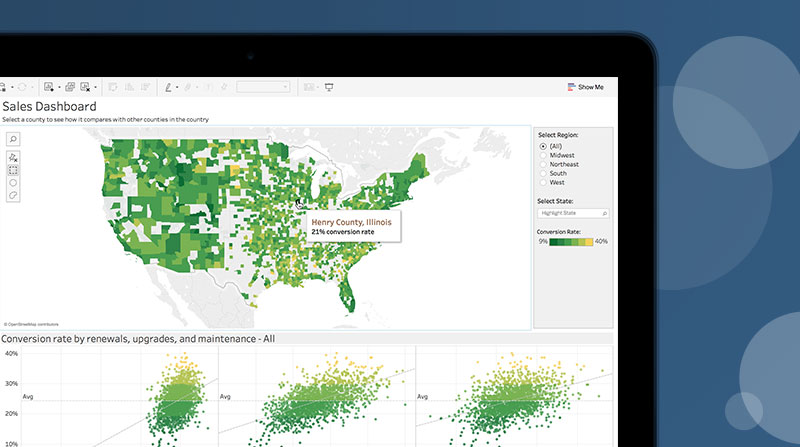800x447 pixels.
Task: Open the highlight pen dropdown arrow
Action: coord(177,87)
